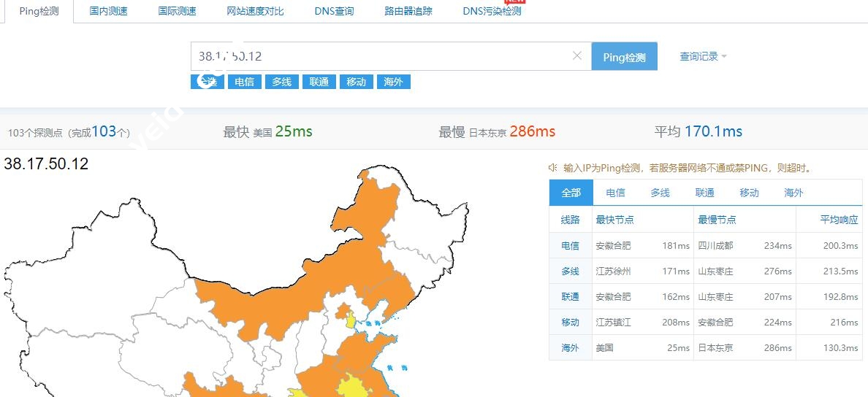Viewport: 868px width, 397px height.
Task: Open 国内测速 tab
Action: coord(108,11)
